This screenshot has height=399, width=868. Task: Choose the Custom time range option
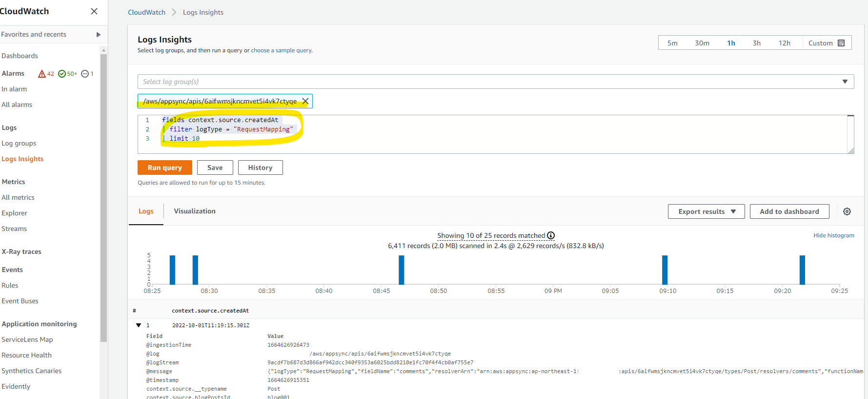coord(827,43)
